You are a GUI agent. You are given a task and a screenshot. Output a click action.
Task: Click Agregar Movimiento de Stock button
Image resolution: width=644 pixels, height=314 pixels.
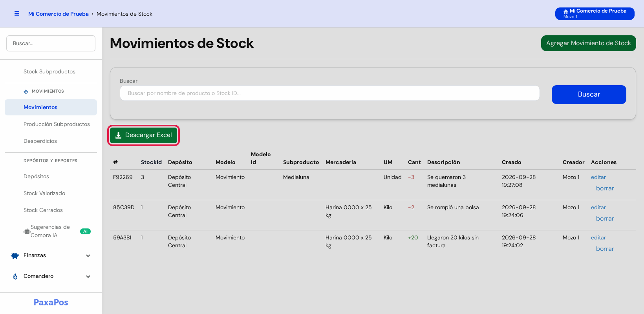[588, 43]
